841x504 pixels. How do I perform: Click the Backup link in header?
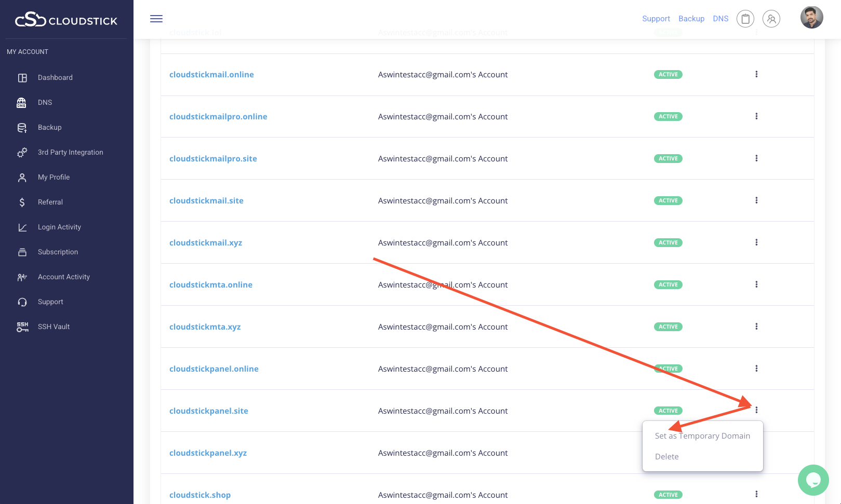tap(691, 19)
